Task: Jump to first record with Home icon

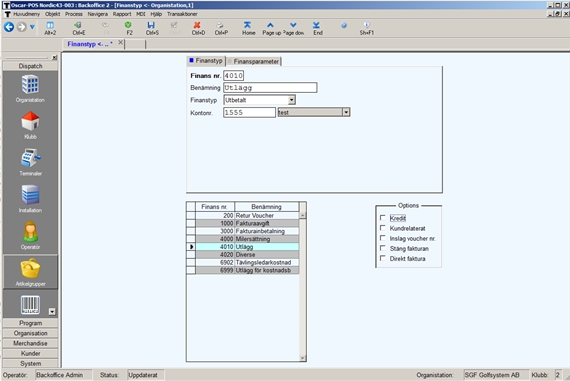Action: 247,25
